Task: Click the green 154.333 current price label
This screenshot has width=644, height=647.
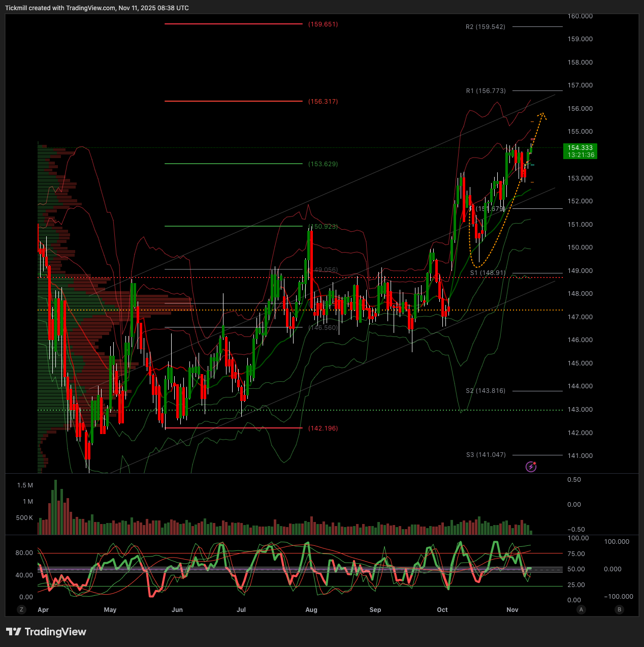Action: coord(580,148)
